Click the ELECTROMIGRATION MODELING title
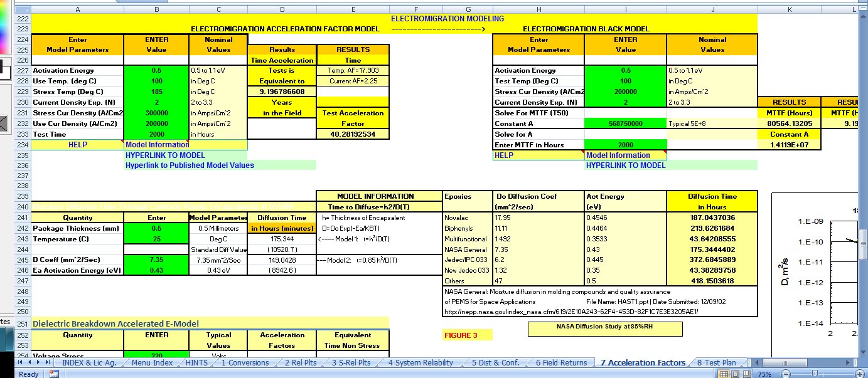 click(447, 18)
